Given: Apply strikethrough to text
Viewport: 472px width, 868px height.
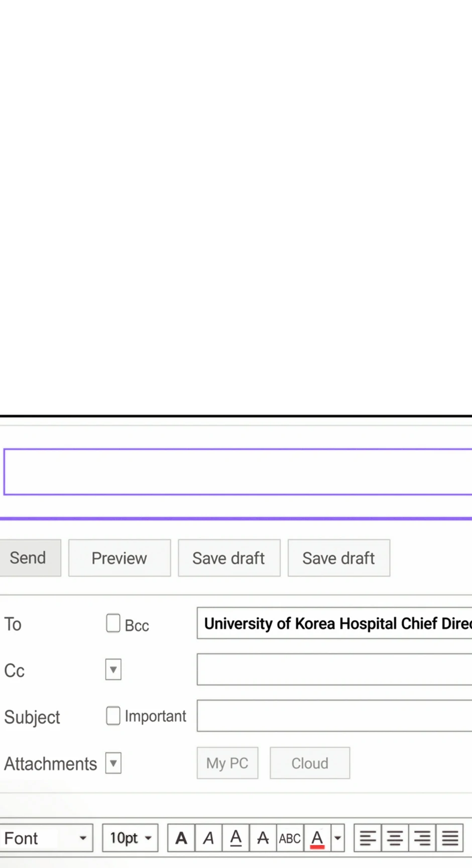Looking at the screenshot, I should click(x=263, y=838).
